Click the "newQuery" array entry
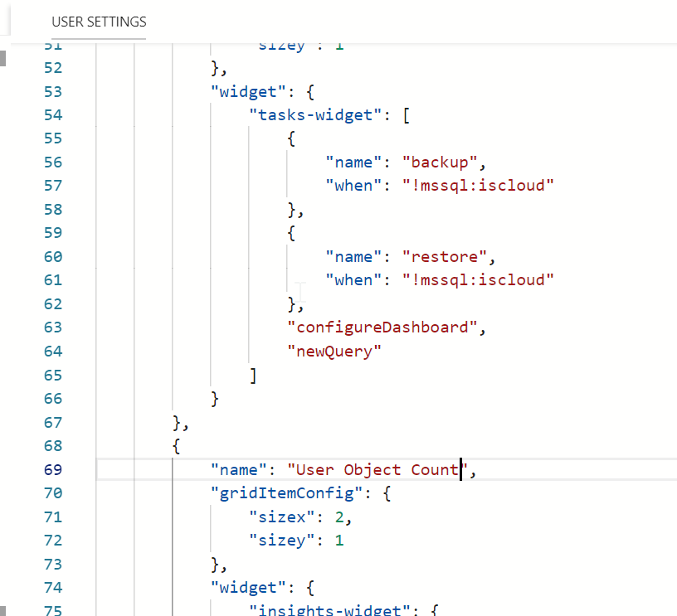The height and width of the screenshot is (616, 677). pos(334,352)
